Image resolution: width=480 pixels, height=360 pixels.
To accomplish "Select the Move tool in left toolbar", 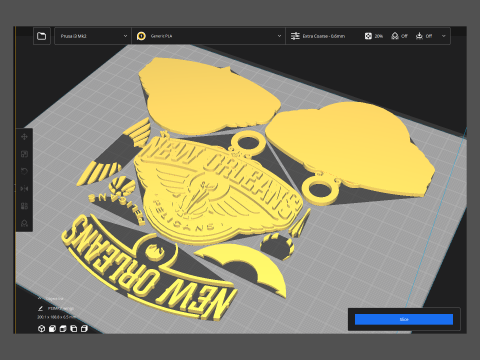I will (x=24, y=137).
